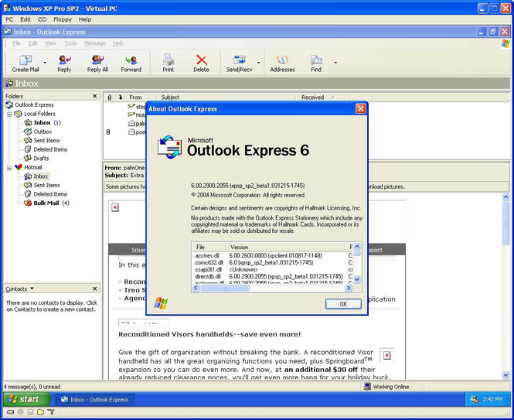Click the Send/Recv toolbar icon
This screenshot has width=514, height=420.
[x=239, y=60]
